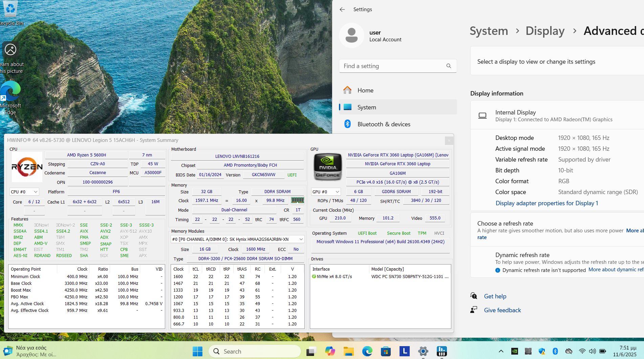This screenshot has height=359, width=644.
Task: Open Display adapter properties for Display 1
Action: pyautogui.click(x=547, y=203)
